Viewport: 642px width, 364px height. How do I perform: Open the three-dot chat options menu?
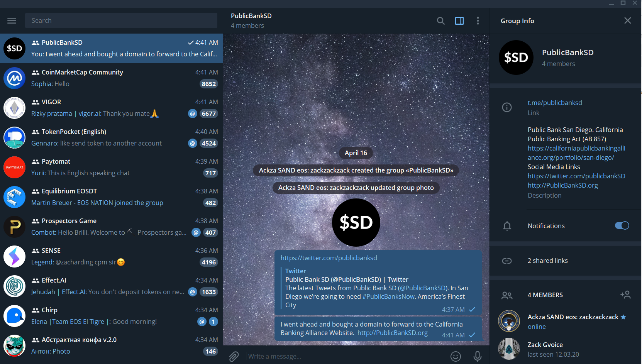478,21
